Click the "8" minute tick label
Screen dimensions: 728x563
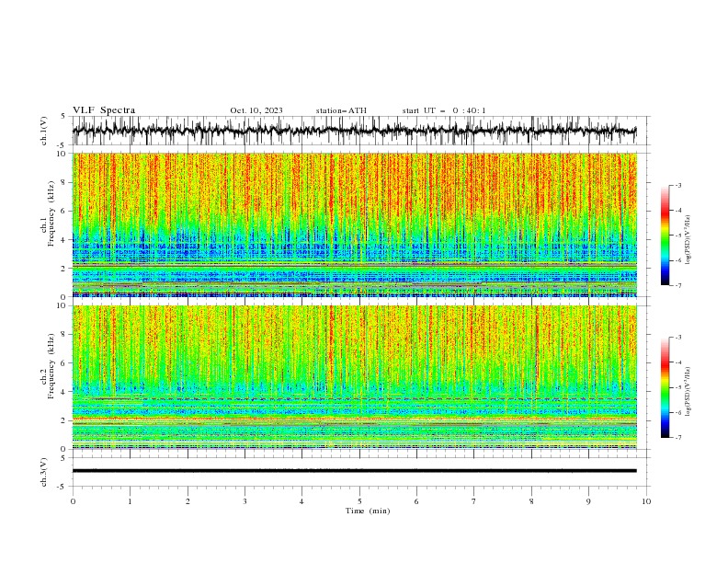(531, 501)
